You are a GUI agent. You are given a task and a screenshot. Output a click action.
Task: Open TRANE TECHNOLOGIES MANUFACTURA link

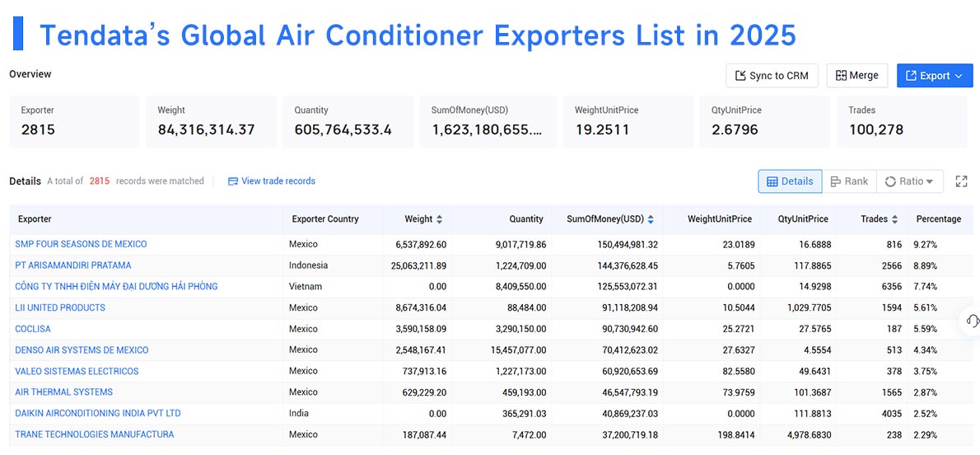95,434
